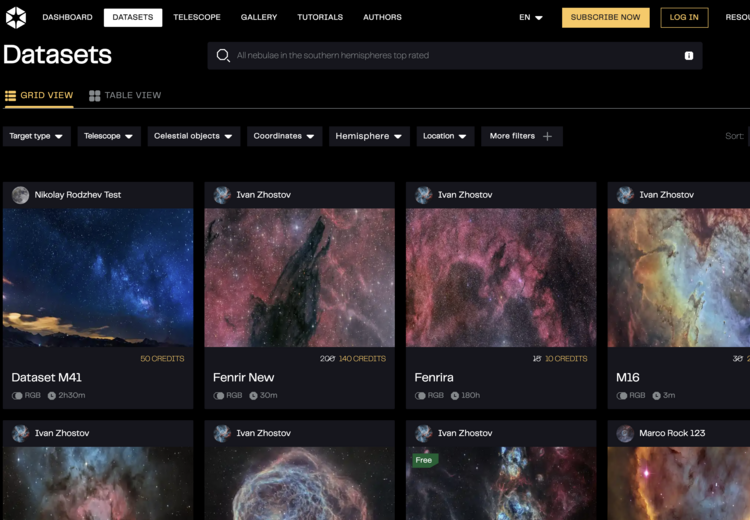Click the 2h30m duration text

[72, 396]
